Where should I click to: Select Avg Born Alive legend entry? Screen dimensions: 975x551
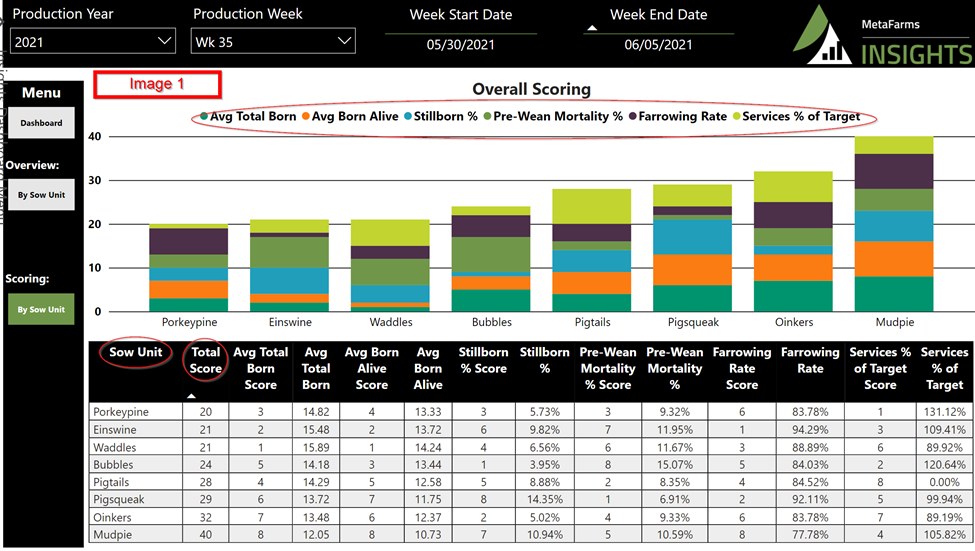[x=350, y=116]
